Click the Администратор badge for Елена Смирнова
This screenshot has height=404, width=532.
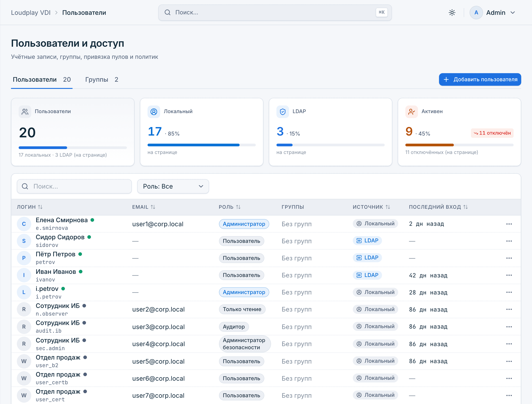[244, 224]
